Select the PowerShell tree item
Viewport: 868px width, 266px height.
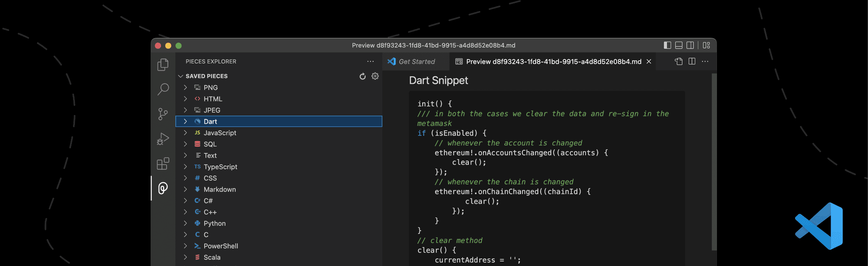point(279,246)
